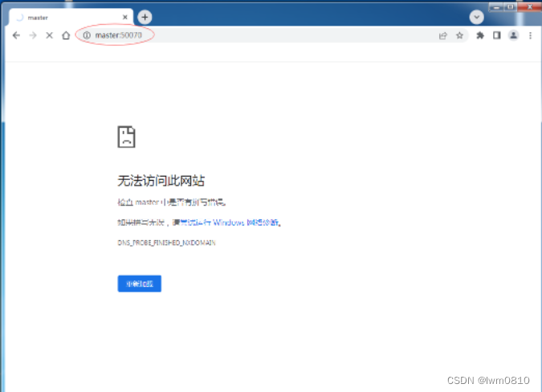Minimize the browser window

pos(496,7)
